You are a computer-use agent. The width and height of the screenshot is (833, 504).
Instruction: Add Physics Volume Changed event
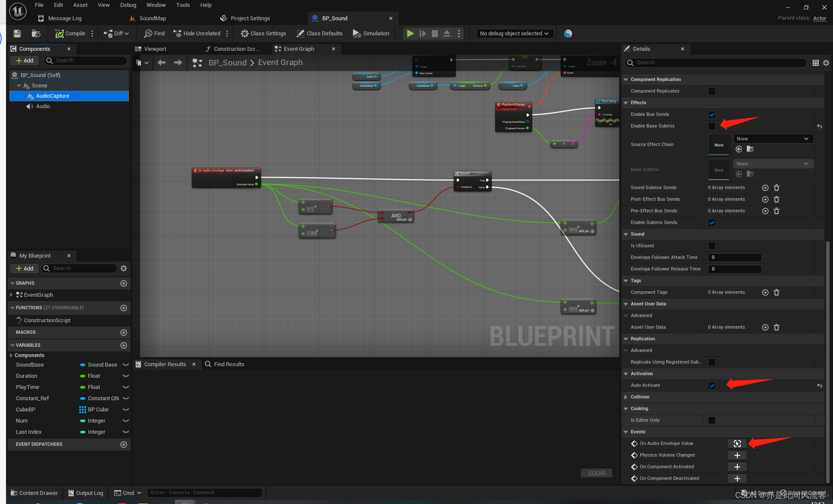tap(737, 455)
